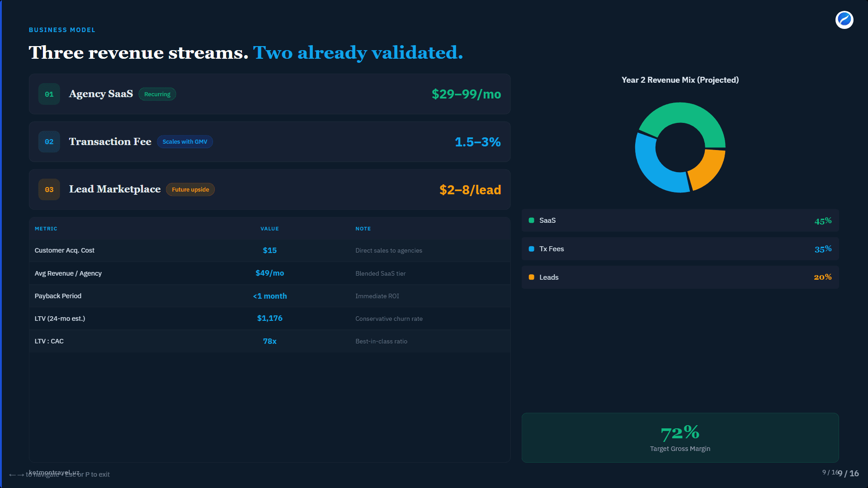Click the orange Leads legend square

[532, 277]
